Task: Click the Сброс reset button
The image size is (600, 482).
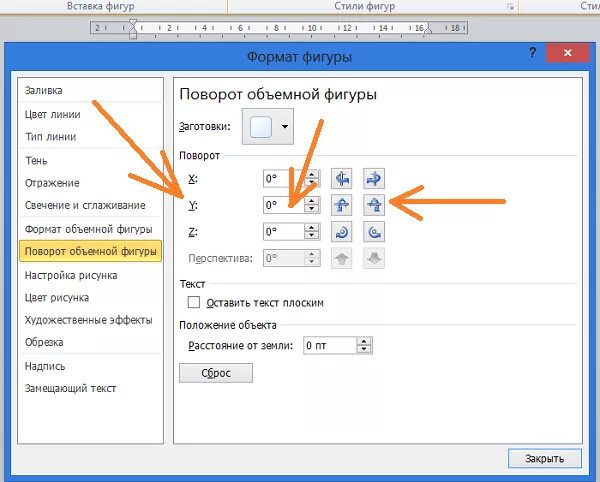Action: click(x=216, y=373)
